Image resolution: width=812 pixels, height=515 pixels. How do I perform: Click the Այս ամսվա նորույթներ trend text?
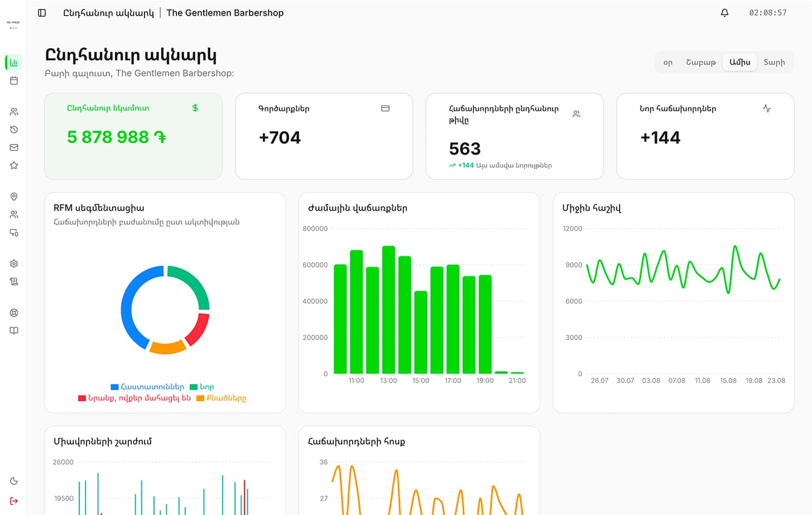(514, 165)
